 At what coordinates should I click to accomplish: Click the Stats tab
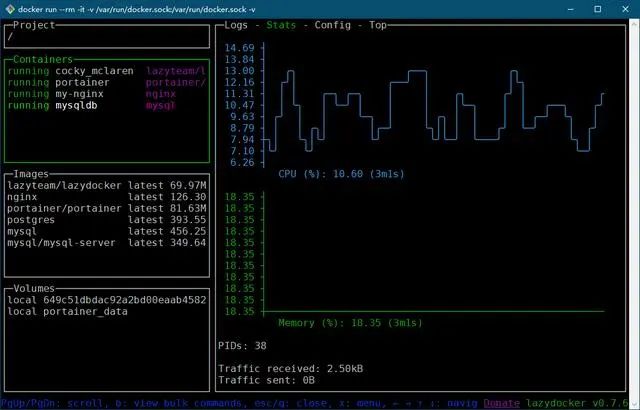click(281, 25)
